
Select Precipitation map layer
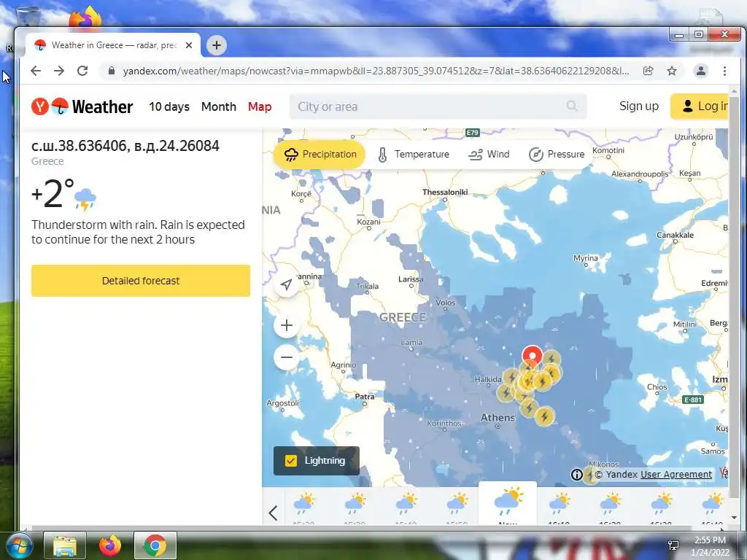click(x=320, y=155)
